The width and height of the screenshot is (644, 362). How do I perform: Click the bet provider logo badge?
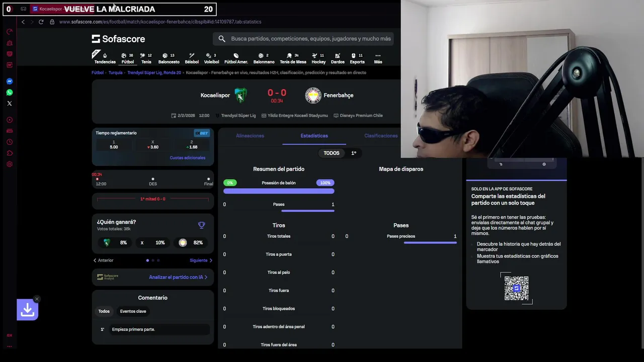click(x=202, y=133)
